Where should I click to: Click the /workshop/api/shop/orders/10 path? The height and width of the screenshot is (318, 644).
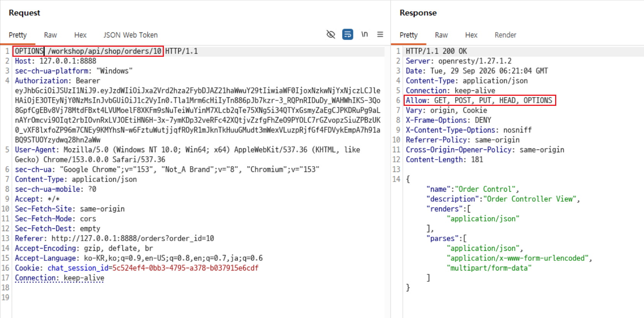pyautogui.click(x=104, y=51)
